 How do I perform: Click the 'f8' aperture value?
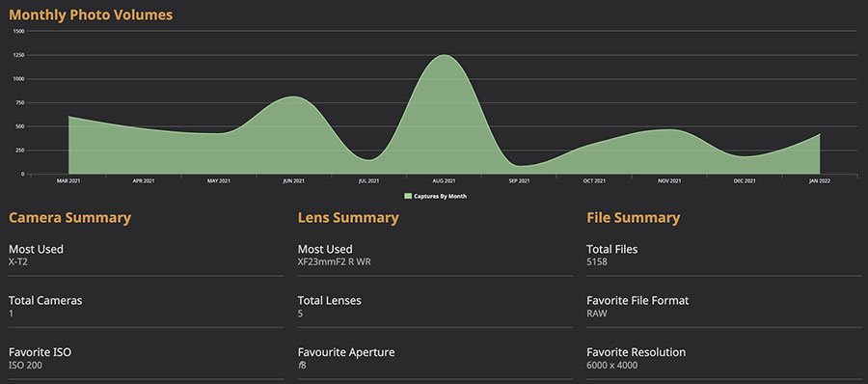(302, 365)
